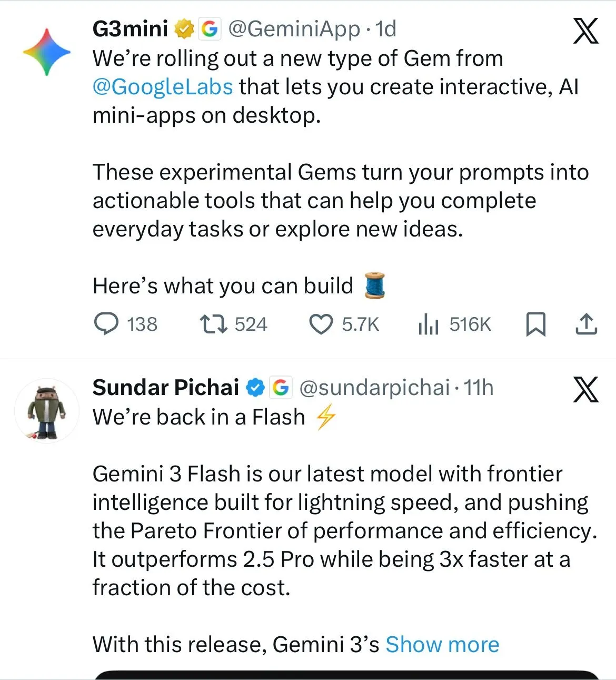This screenshot has width=616, height=680.
Task: Open the 11h timestamp on Sundar's post
Action: 479,388
